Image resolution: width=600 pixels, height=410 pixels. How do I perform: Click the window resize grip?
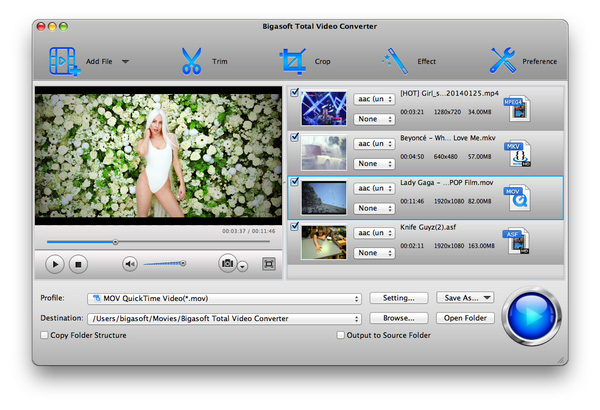tap(561, 360)
